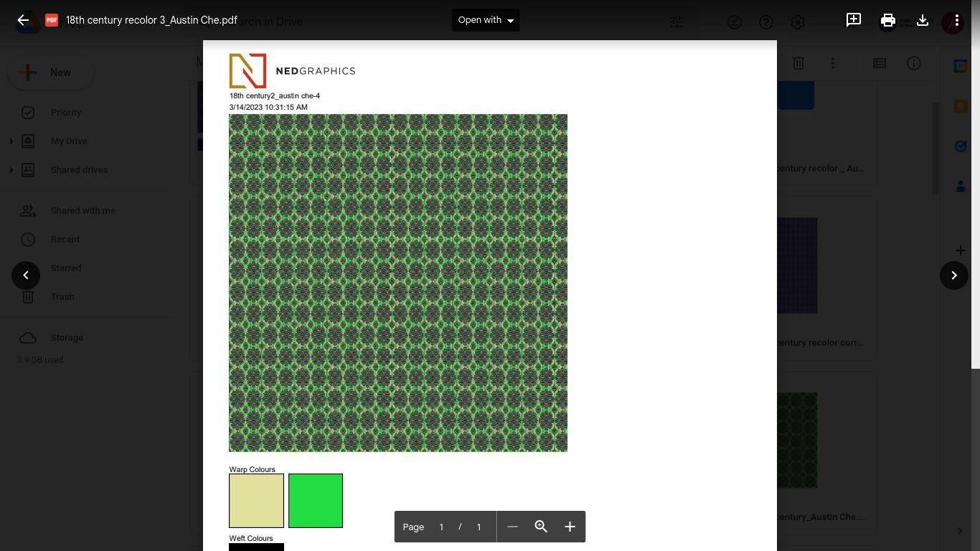Click the cream warp colour swatch
Screen dimensions: 980x551
pyautogui.click(x=256, y=501)
